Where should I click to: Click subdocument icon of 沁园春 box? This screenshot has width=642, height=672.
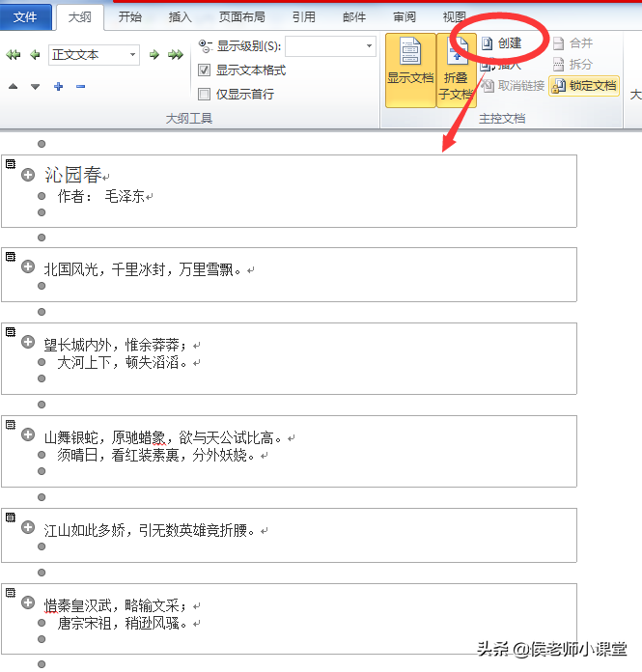(x=11, y=163)
